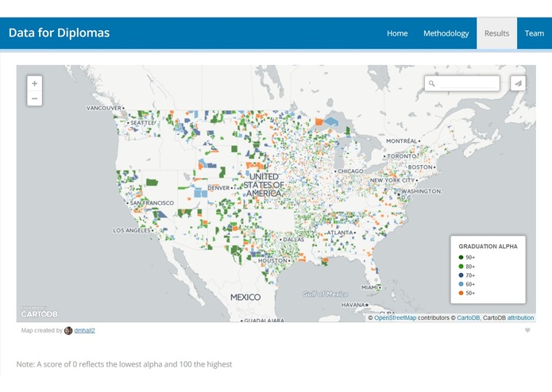
Task: Click the New York City label
Action: pyautogui.click(x=392, y=180)
